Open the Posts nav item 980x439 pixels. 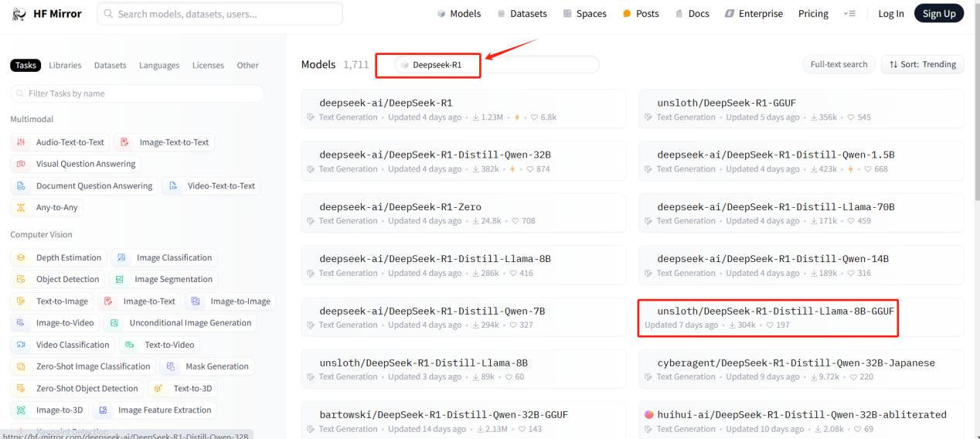(x=641, y=13)
